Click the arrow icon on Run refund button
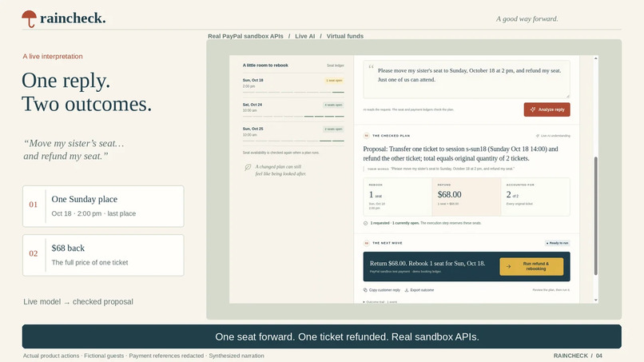 (508, 266)
